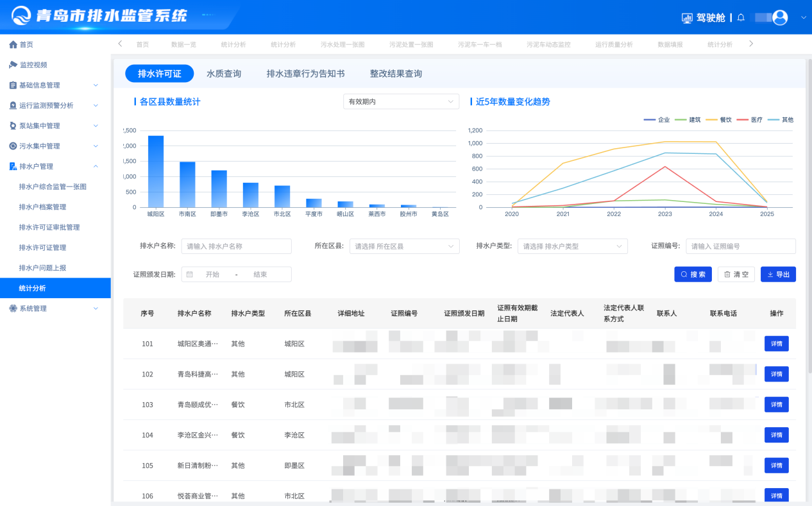812x506 pixels.
Task: Open the calendar icon in date range
Action: coord(190,274)
